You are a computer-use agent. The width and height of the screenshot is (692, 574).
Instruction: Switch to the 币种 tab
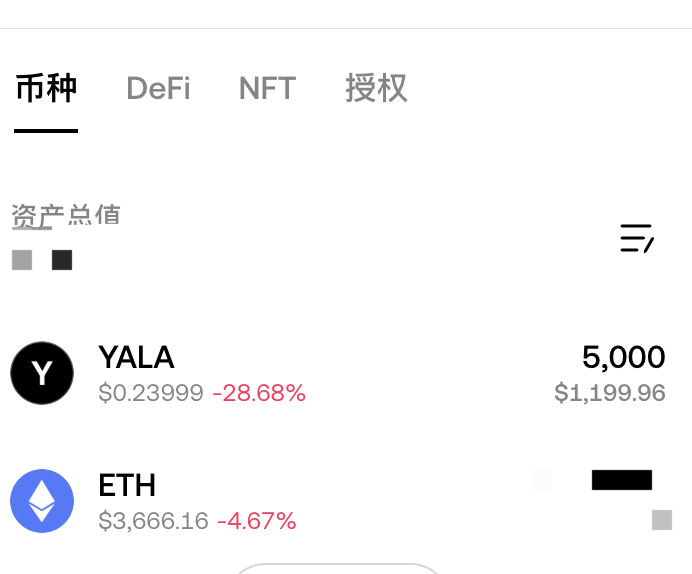coord(46,88)
